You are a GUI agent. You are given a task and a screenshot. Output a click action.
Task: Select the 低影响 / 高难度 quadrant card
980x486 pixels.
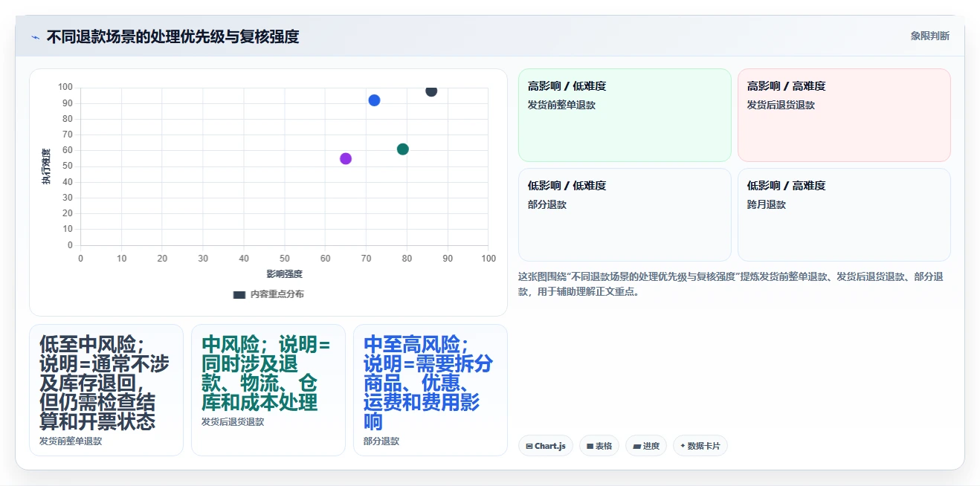coord(844,215)
